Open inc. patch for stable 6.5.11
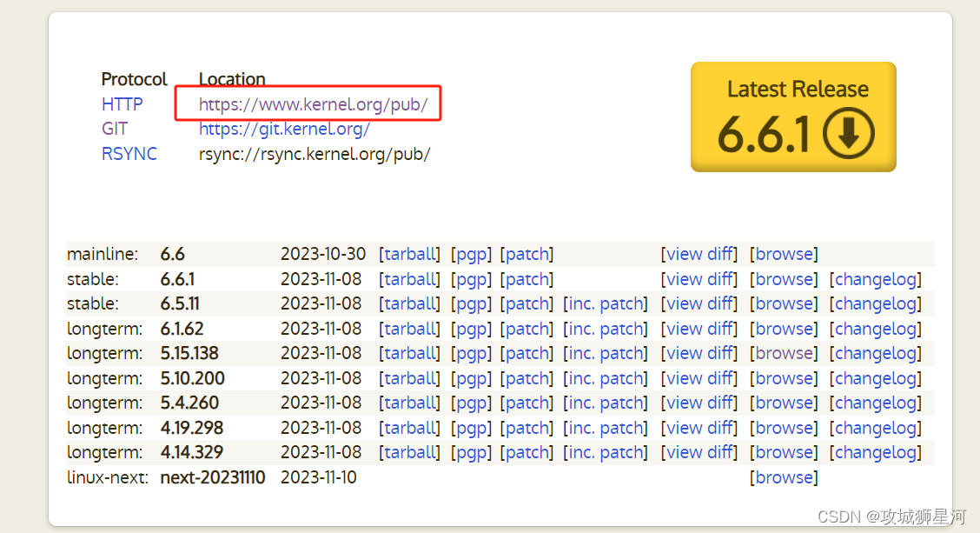980x533 pixels. point(606,303)
